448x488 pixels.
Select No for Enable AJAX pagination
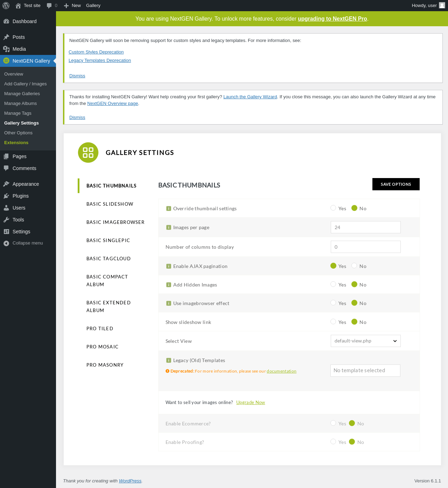(354, 266)
